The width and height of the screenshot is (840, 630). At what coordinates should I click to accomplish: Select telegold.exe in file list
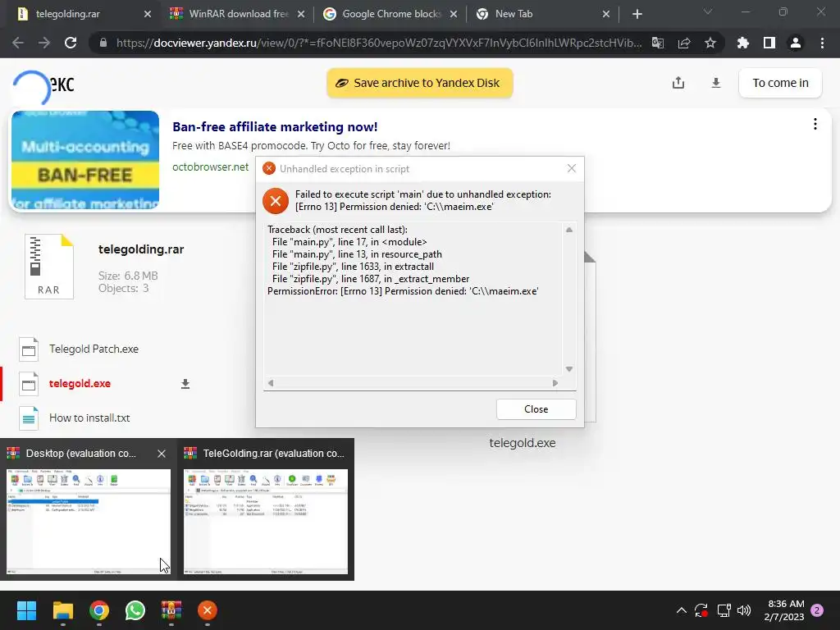[80, 384]
